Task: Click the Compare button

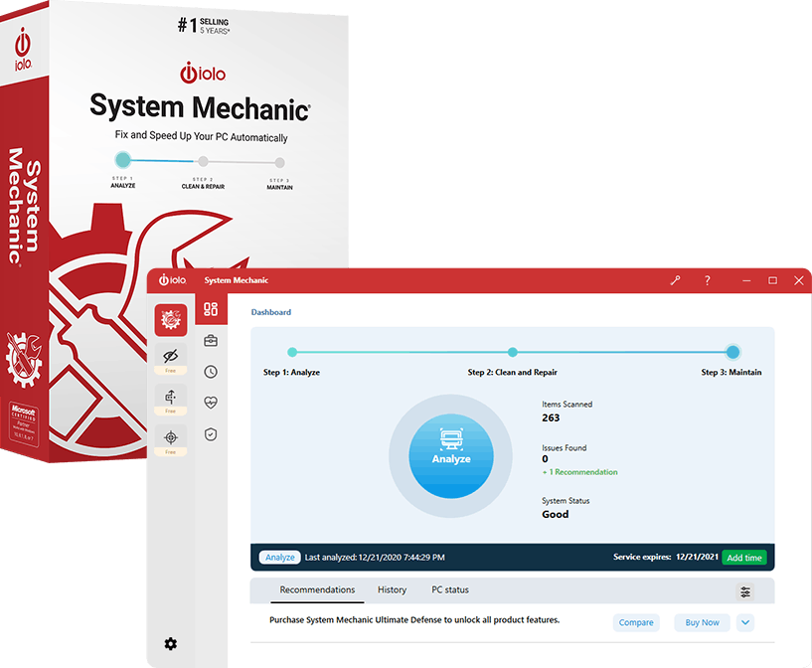Action: [x=636, y=622]
